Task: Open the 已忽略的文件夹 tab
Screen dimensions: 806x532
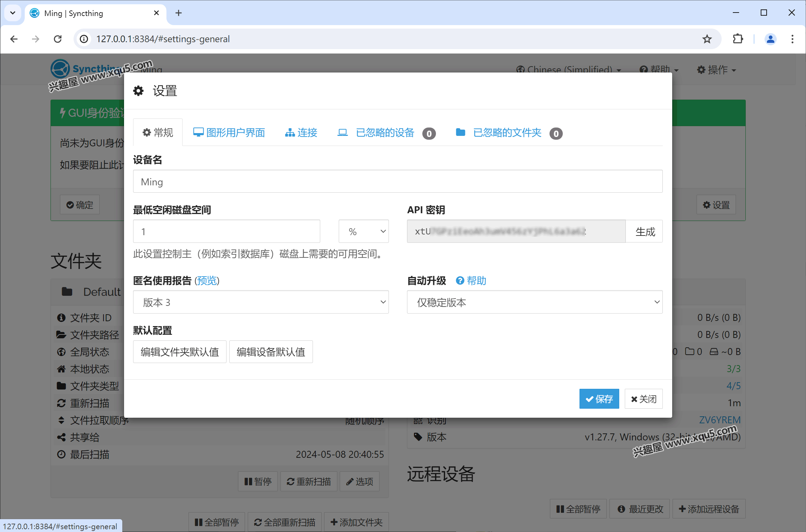Action: click(x=509, y=133)
